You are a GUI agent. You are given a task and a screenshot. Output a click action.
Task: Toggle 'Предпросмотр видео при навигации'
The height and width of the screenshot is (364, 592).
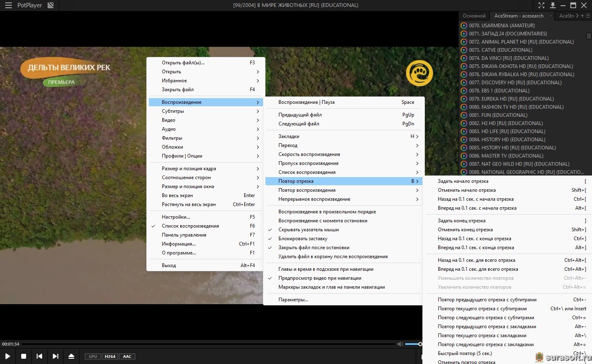coord(320,278)
